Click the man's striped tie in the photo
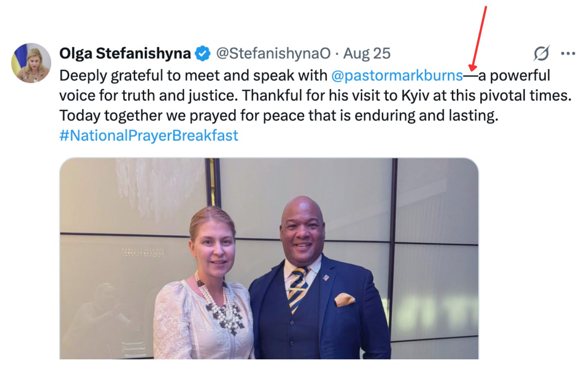The image size is (588, 369). click(298, 289)
